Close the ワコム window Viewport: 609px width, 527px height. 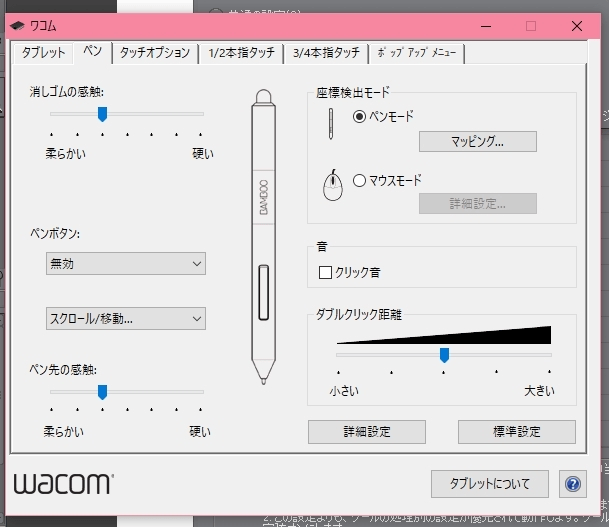pos(577,26)
